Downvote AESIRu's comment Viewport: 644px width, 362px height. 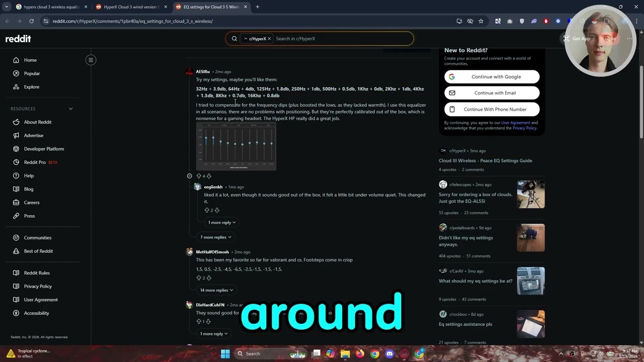pyautogui.click(x=209, y=176)
